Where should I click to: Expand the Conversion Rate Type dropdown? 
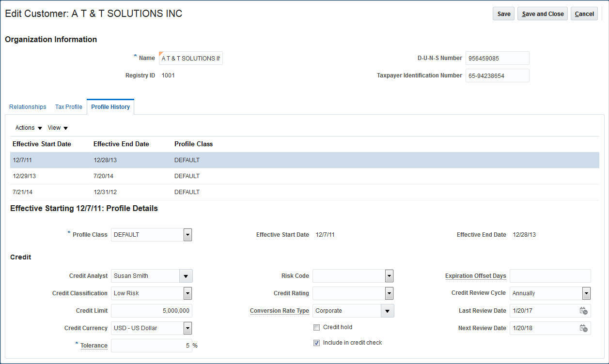(x=387, y=311)
